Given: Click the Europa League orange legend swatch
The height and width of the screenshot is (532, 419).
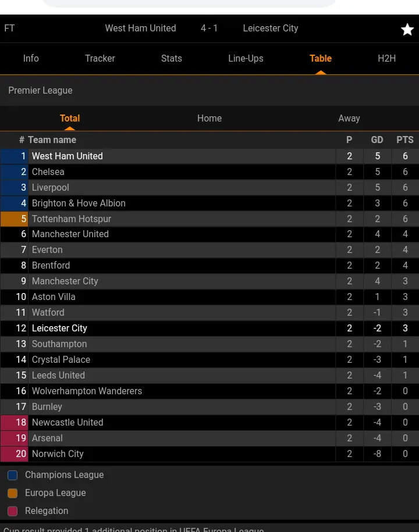Looking at the screenshot, I should click(x=12, y=493).
